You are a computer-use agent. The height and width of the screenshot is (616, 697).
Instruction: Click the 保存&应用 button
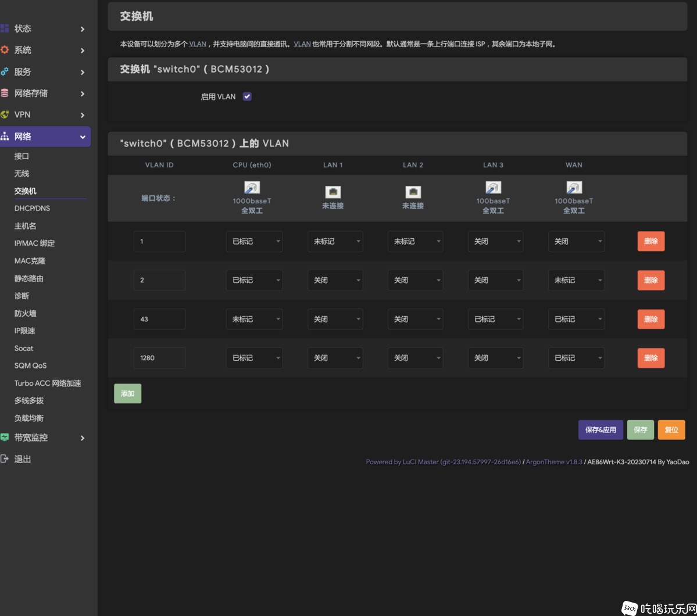coord(601,430)
